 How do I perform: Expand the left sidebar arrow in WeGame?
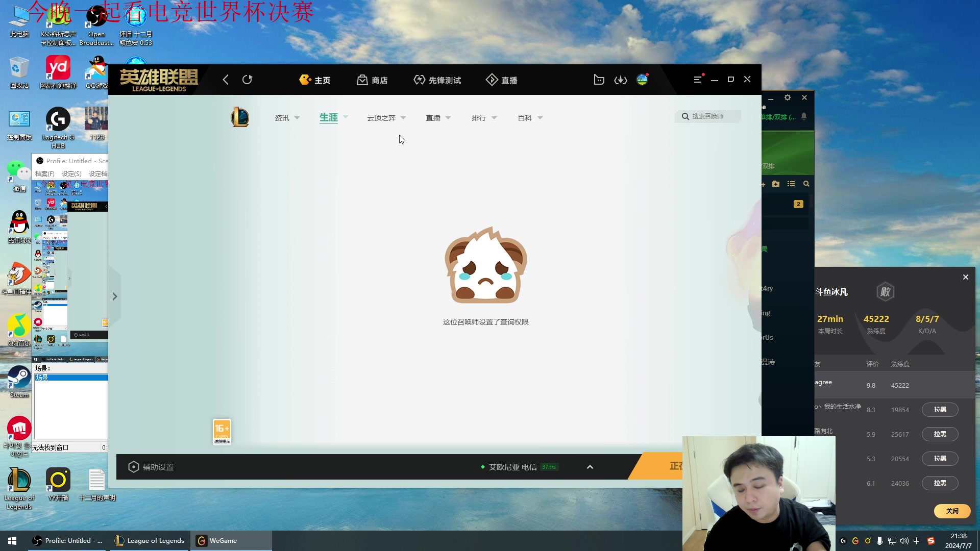pyautogui.click(x=115, y=296)
